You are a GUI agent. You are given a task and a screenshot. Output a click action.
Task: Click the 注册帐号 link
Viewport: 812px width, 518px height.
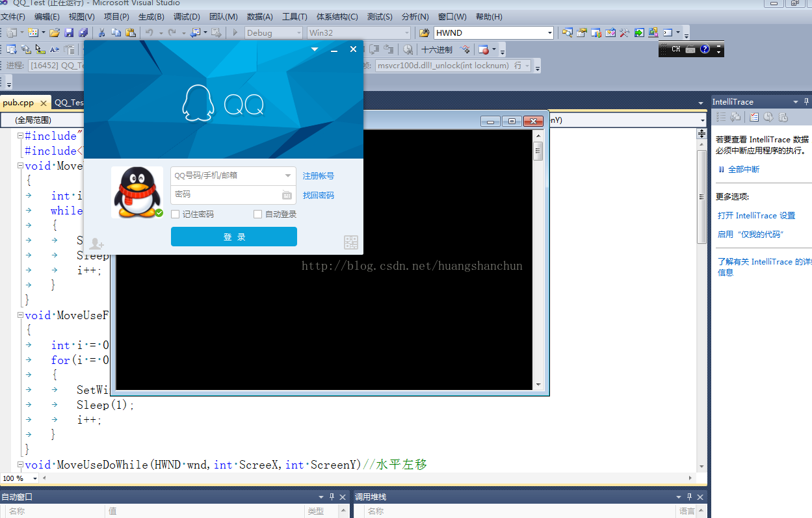319,175
